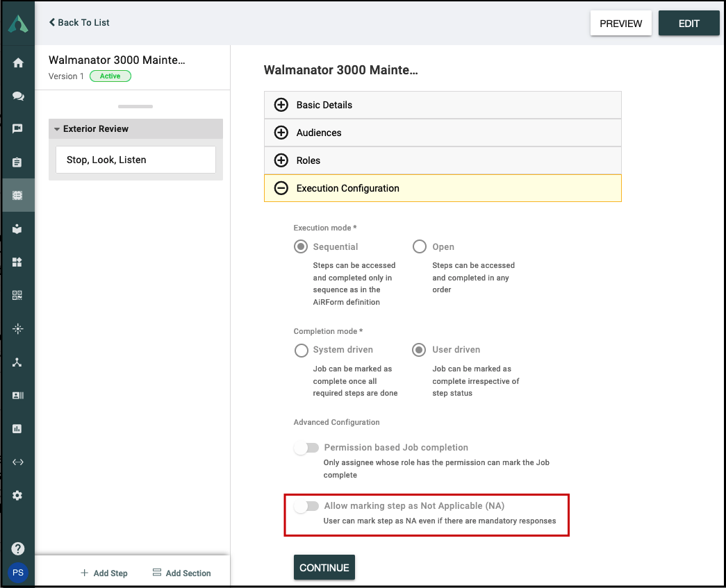Toggle Permission based Job completion switch
The height and width of the screenshot is (588, 726).
point(306,448)
